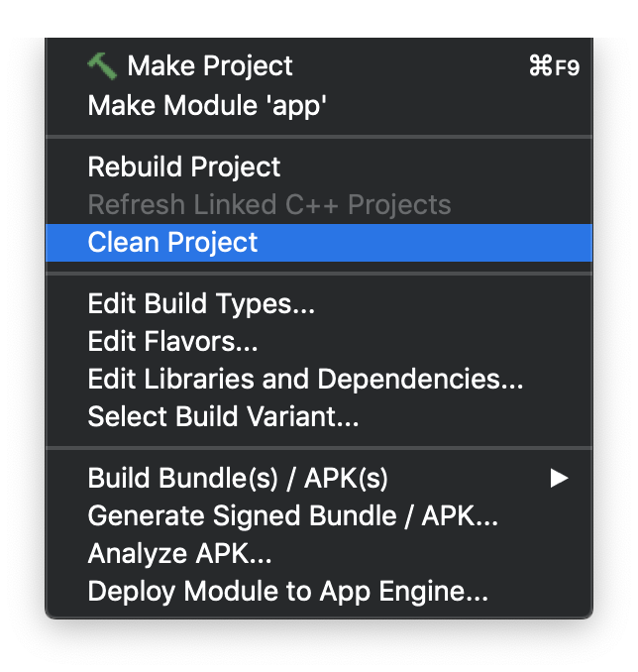Select Deploy Module to App Engine…
This screenshot has height=672, width=638.
pyautogui.click(x=319, y=592)
